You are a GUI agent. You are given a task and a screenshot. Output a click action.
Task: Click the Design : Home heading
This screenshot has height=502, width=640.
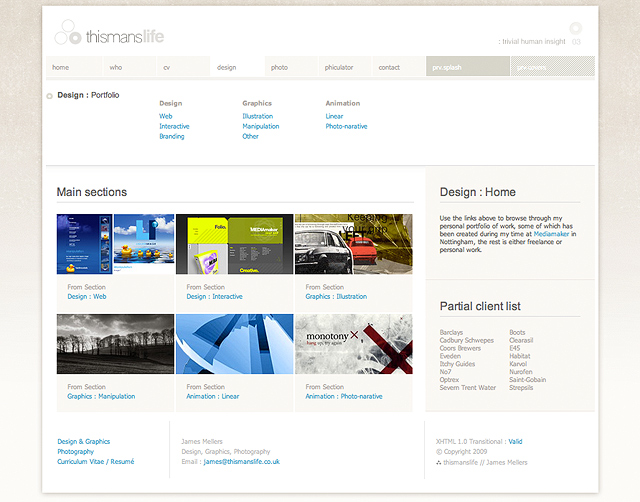point(478,192)
